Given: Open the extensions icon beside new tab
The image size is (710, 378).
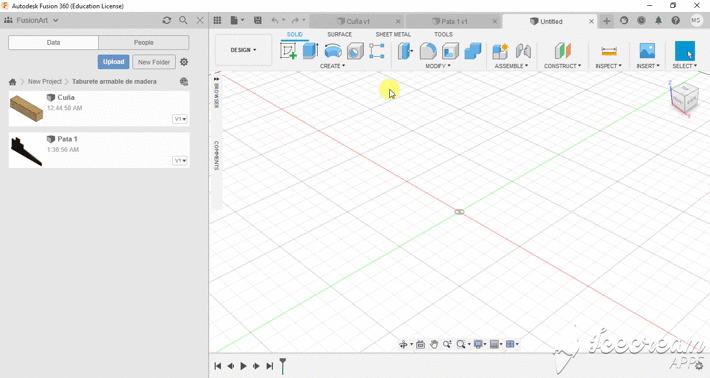Looking at the screenshot, I should (624, 20).
